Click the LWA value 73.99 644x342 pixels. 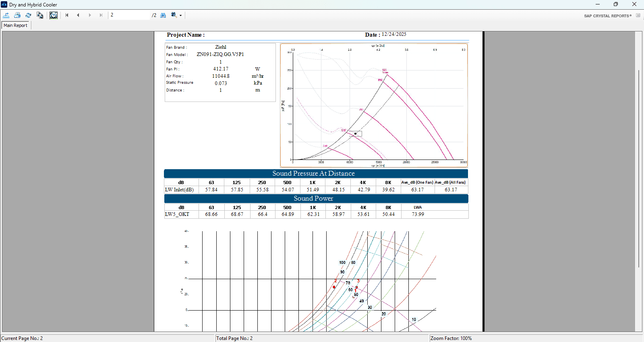(x=418, y=214)
